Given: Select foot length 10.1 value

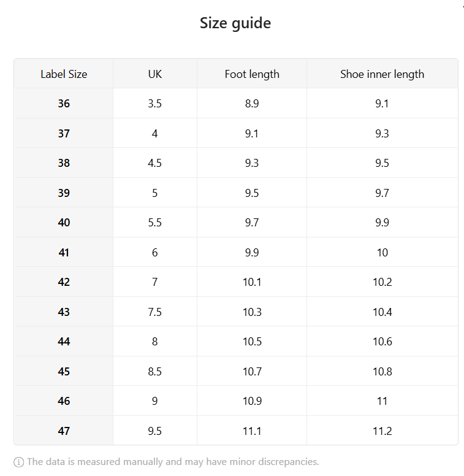Looking at the screenshot, I should point(252,282).
